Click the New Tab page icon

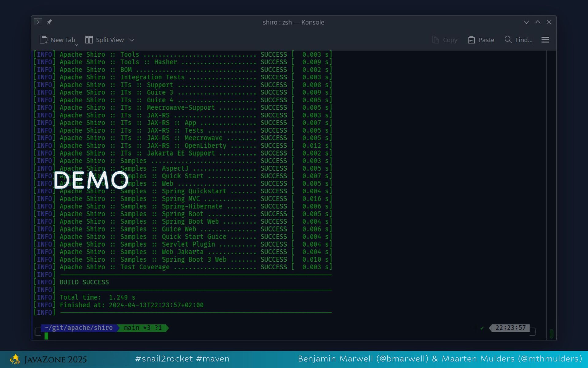[43, 40]
